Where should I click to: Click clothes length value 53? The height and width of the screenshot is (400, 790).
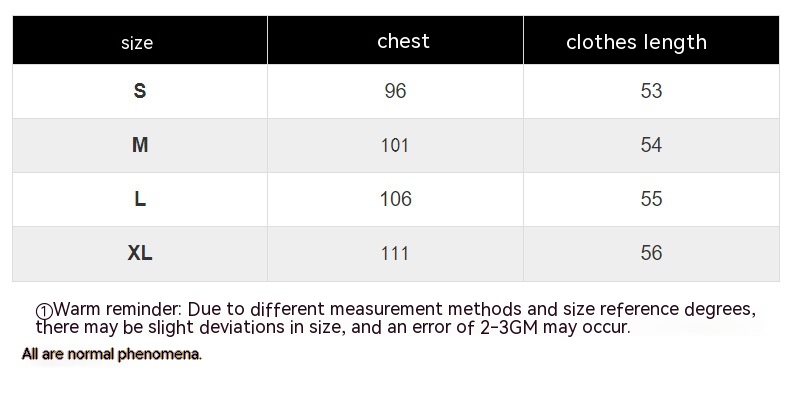tap(651, 91)
